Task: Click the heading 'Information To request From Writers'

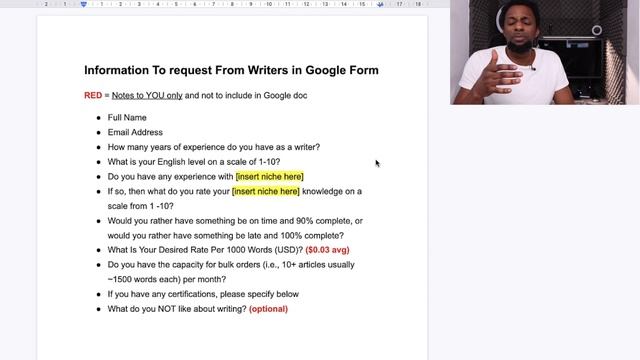Action: (x=231, y=70)
